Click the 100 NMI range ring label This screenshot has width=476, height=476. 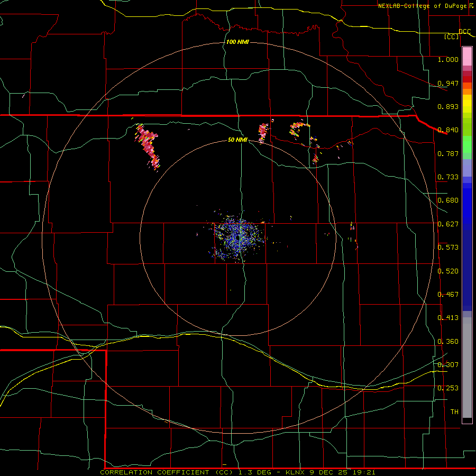tap(237, 42)
